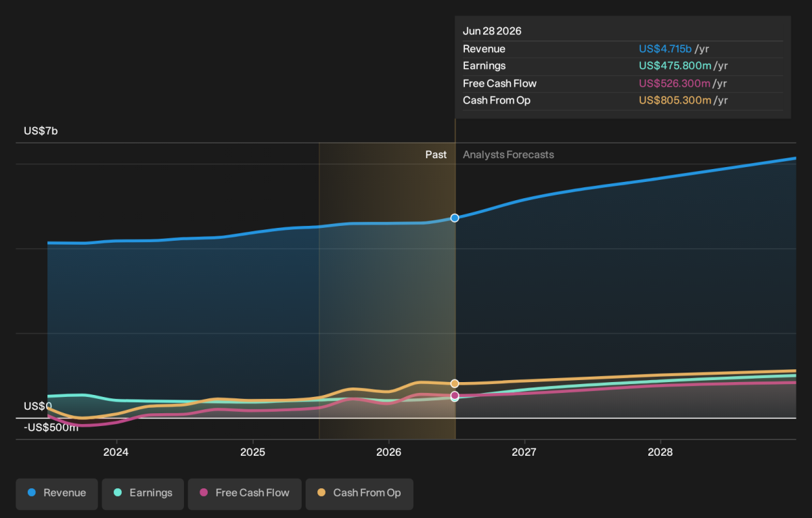The height and width of the screenshot is (518, 812).
Task: Select the orange Cash From Op data point marker
Action: [455, 383]
